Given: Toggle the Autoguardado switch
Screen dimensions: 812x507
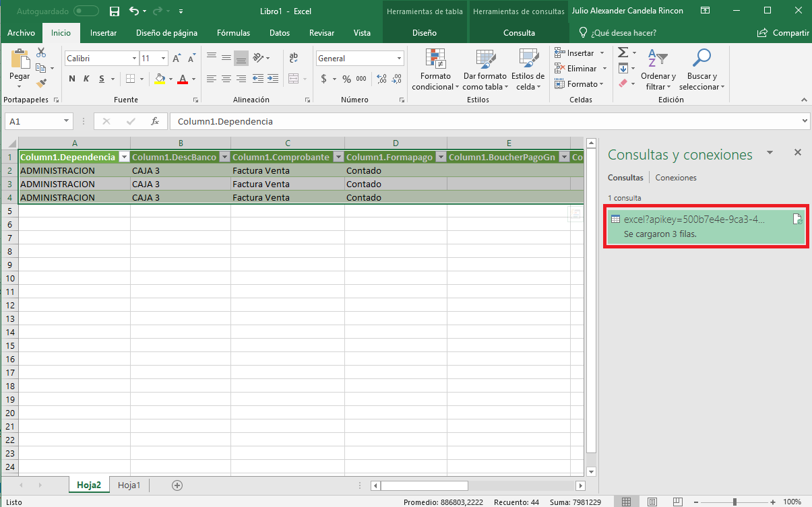Looking at the screenshot, I should click(86, 11).
